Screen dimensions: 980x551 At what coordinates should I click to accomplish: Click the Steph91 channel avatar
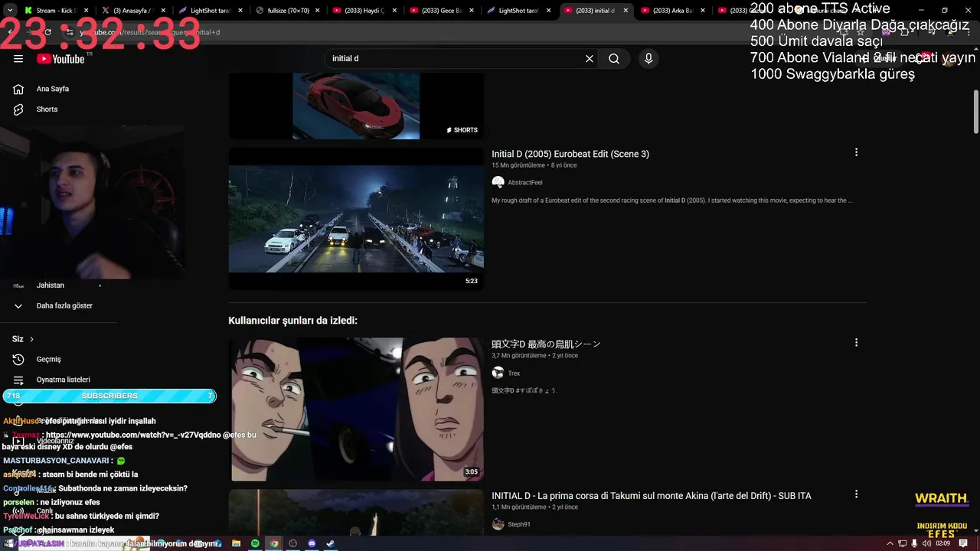pyautogui.click(x=498, y=524)
